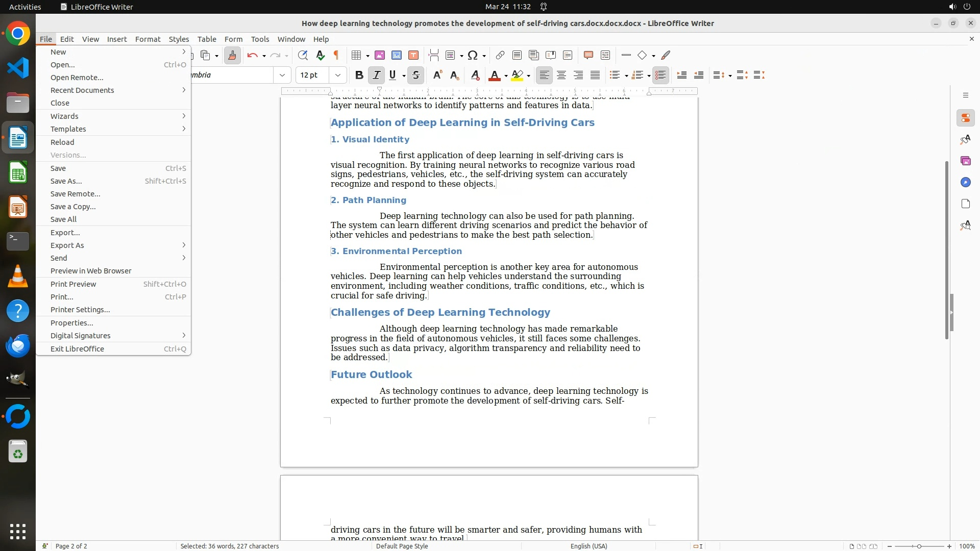Viewport: 980px width, 551px height.
Task: Toggle Strikethrough formatting
Action: 416,76
